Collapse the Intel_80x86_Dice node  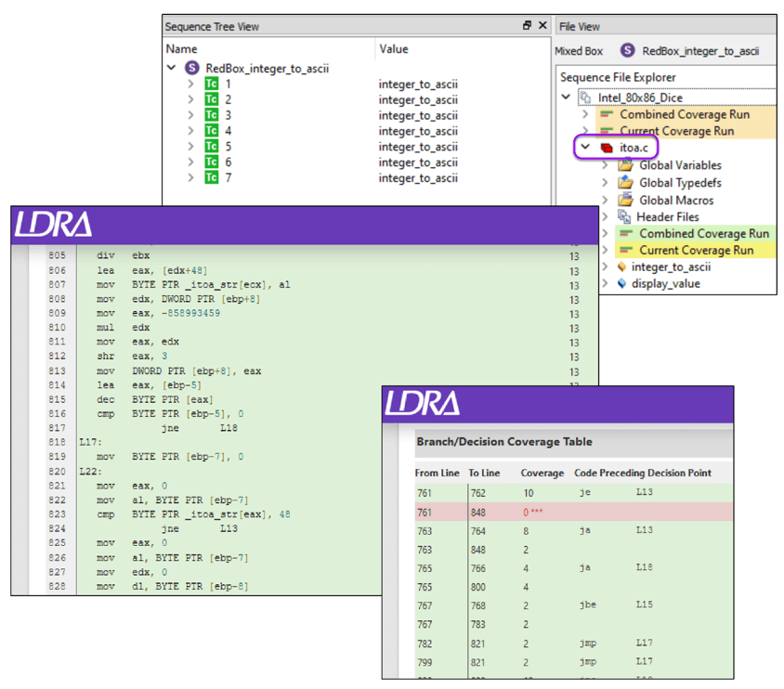(x=566, y=97)
